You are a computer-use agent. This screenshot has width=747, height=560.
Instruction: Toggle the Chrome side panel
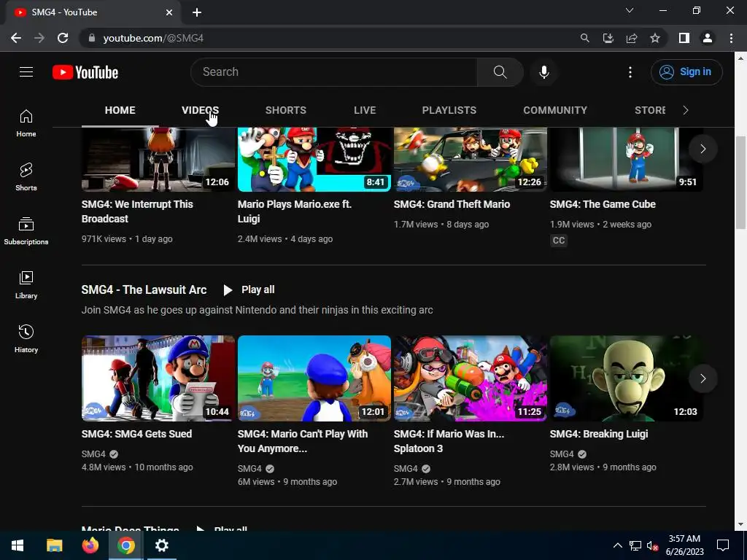point(684,38)
